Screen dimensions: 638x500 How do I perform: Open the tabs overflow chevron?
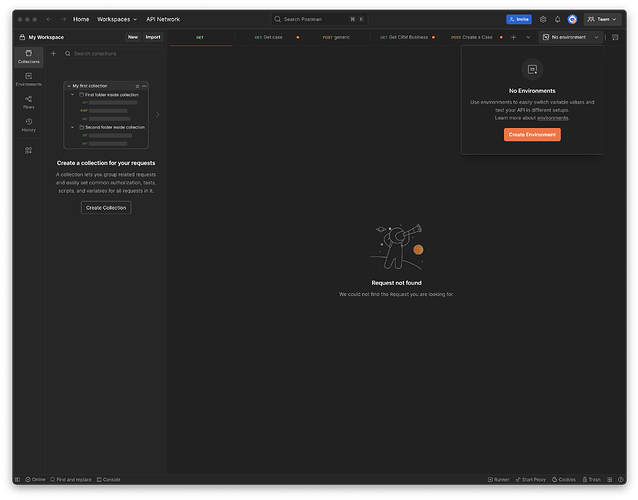(x=528, y=37)
